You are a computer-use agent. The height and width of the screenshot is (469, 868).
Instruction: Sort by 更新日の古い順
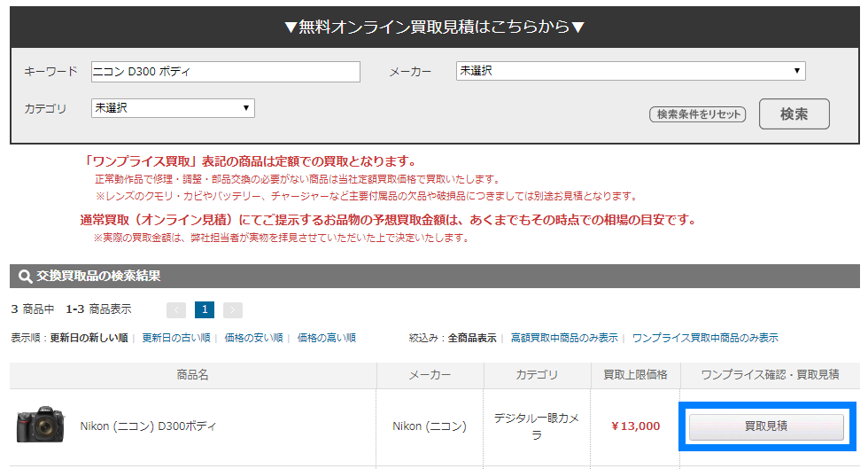click(176, 338)
